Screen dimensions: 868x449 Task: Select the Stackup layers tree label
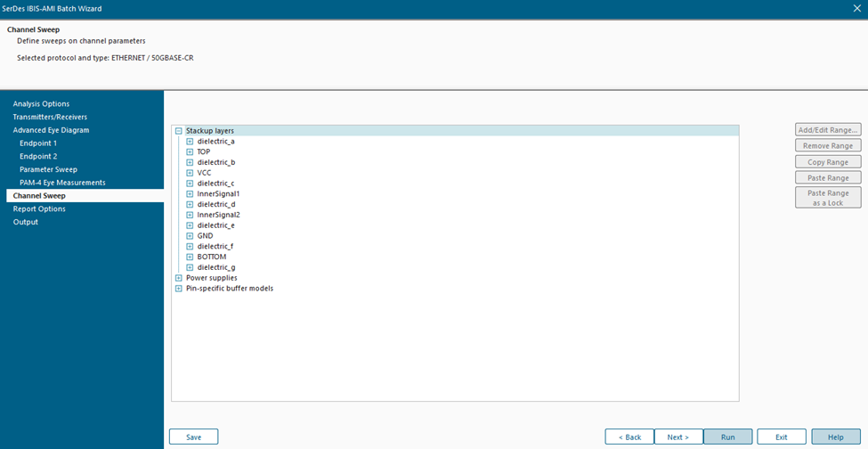pos(210,131)
